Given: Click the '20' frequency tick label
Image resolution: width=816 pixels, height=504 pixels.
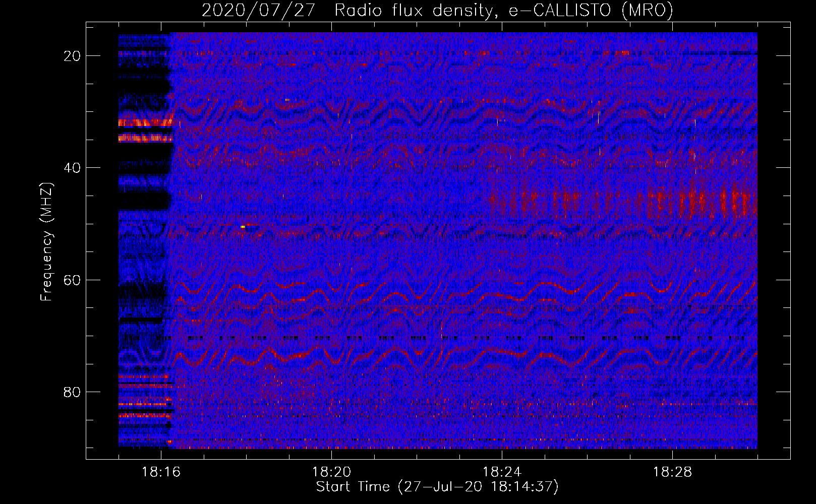Looking at the screenshot, I should click(72, 56).
